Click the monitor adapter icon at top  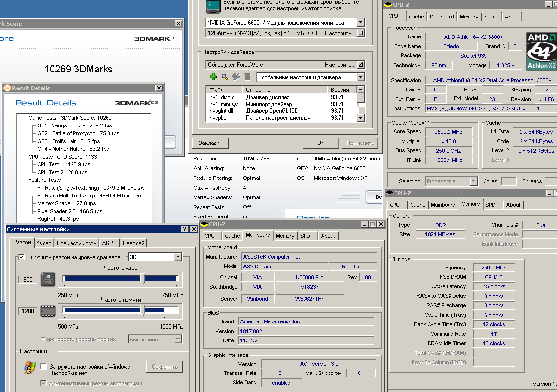213,6
